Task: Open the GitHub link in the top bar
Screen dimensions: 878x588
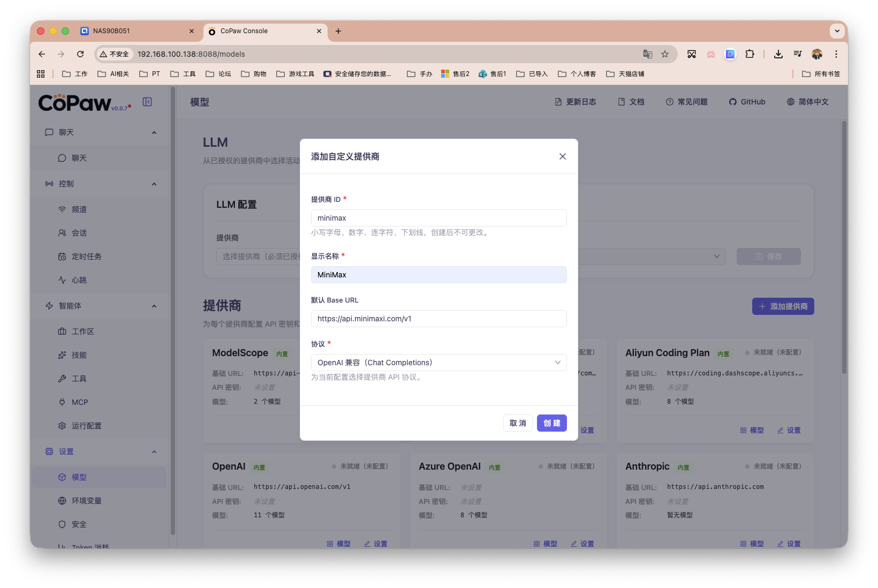Action: 747,101
